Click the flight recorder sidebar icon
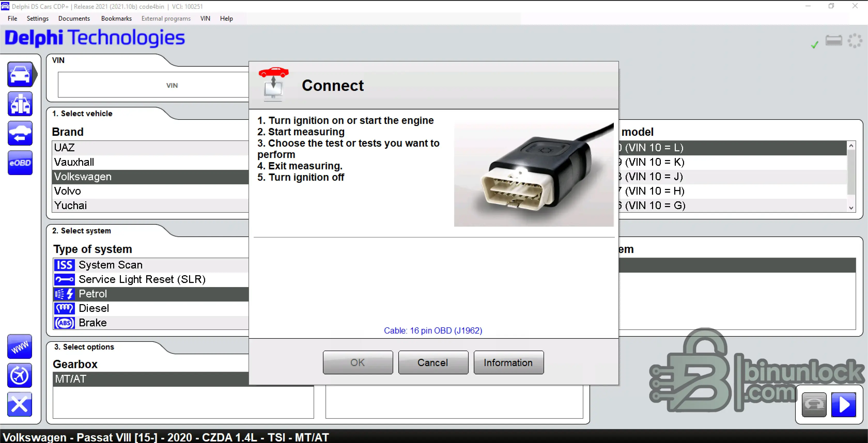868x443 pixels. coord(20,375)
